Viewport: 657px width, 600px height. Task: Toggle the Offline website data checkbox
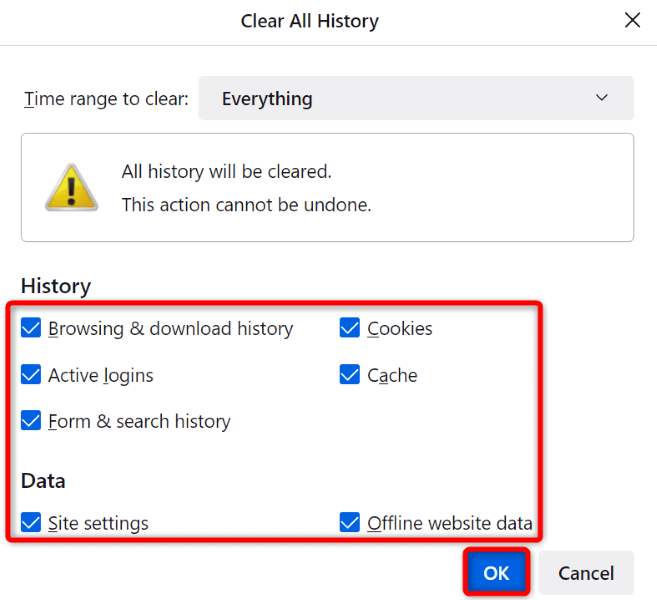click(x=350, y=522)
